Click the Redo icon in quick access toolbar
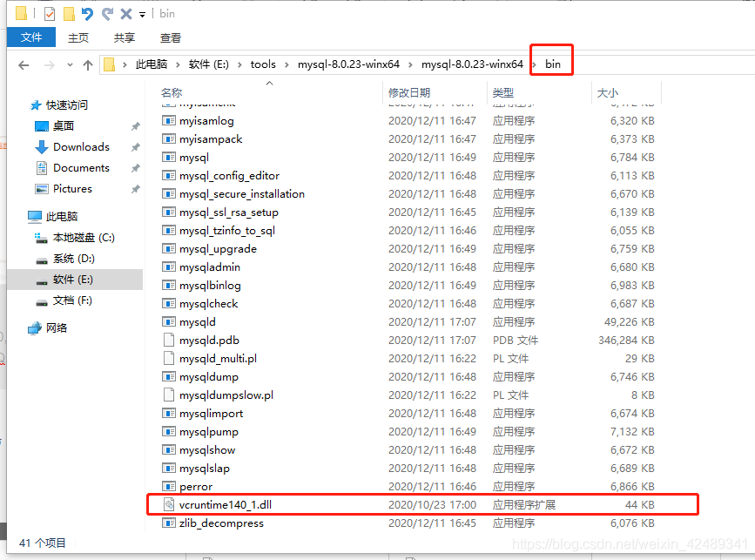755x560 pixels. point(105,13)
